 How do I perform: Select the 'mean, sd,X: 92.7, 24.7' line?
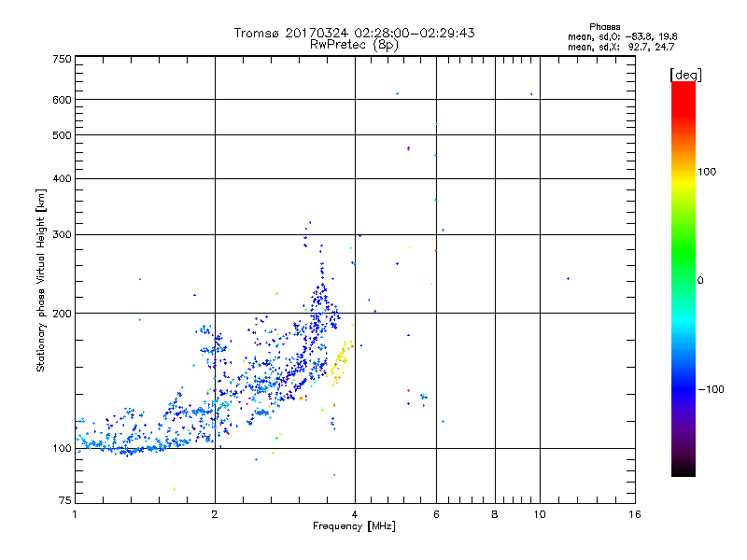[x=621, y=47]
